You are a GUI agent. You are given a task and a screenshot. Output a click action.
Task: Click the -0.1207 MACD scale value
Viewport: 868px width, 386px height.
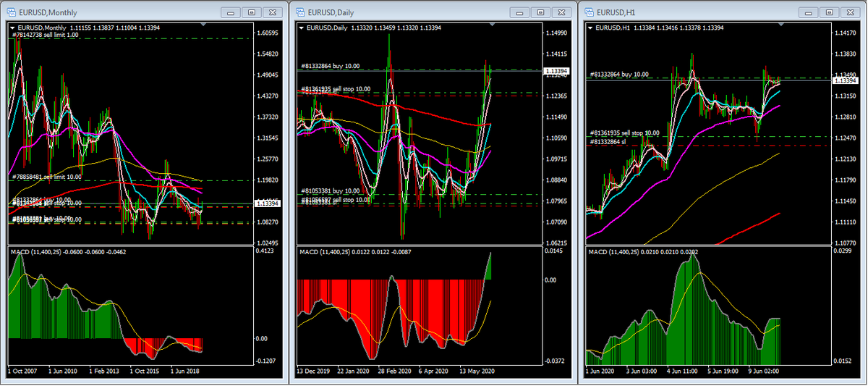(x=267, y=360)
